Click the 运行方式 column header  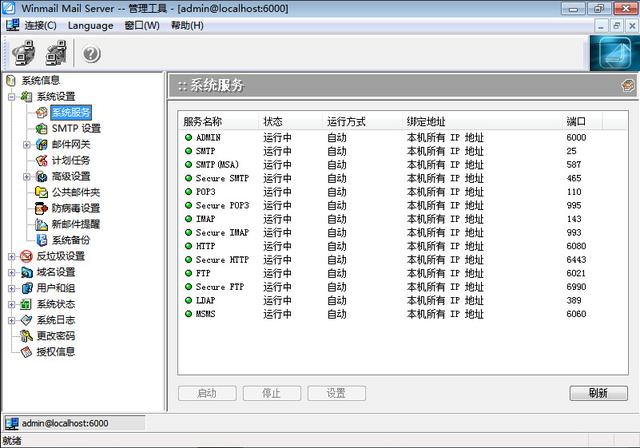[362, 122]
